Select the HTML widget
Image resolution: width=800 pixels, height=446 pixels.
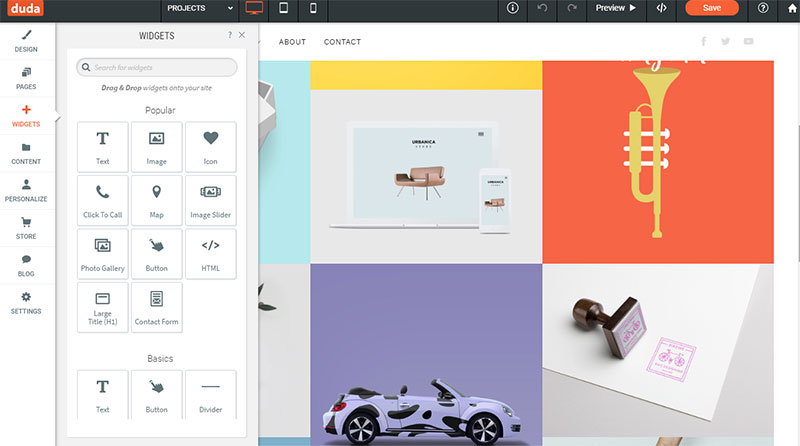[211, 254]
